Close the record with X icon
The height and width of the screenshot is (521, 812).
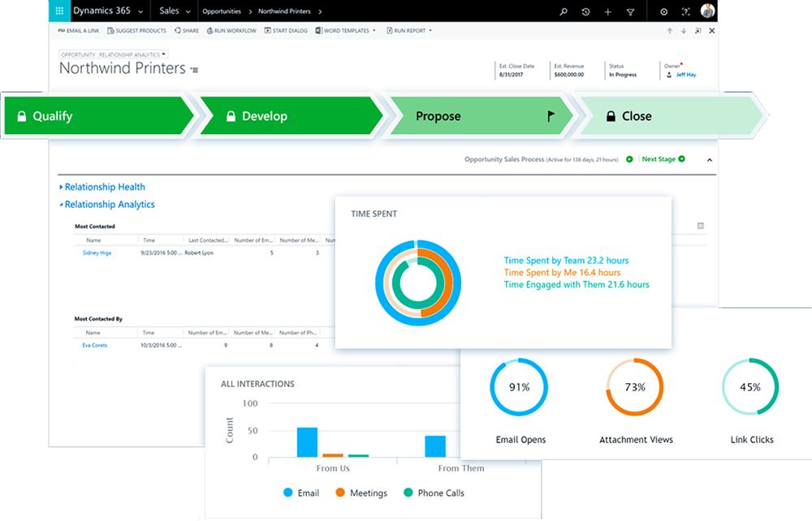(x=712, y=31)
